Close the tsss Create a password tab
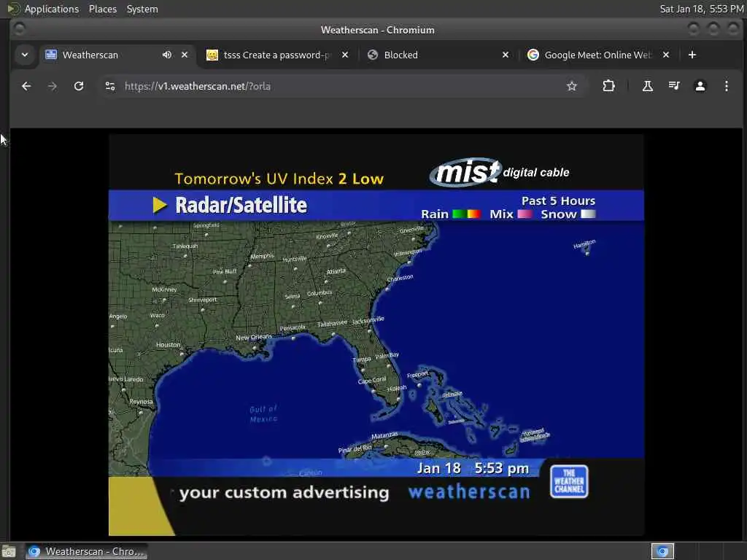 click(345, 55)
